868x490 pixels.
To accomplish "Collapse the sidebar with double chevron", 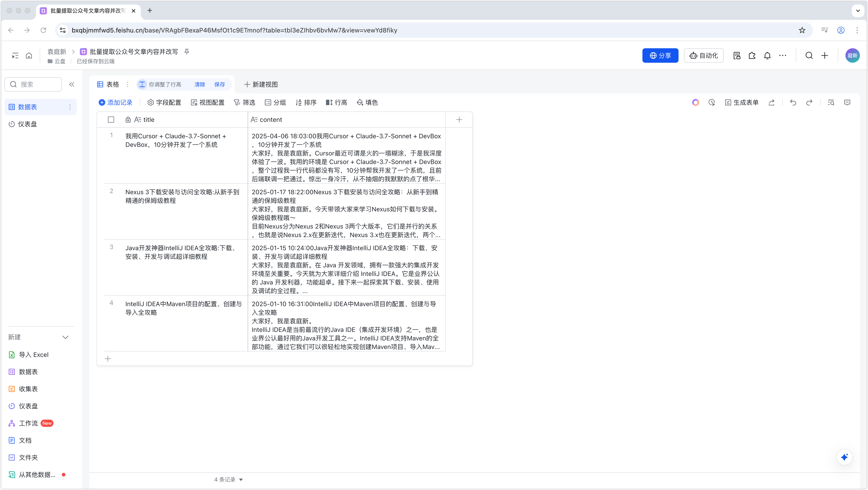I will click(x=72, y=84).
